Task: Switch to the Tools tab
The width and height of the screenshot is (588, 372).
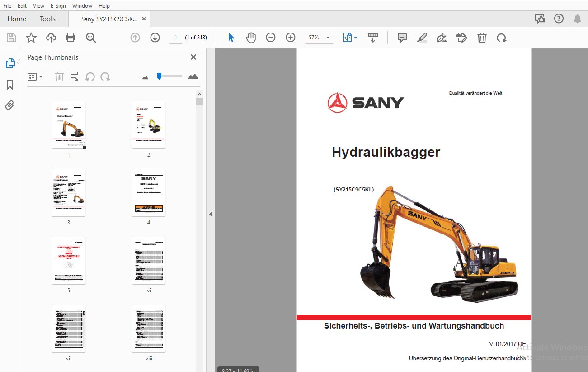Action: 47,19
